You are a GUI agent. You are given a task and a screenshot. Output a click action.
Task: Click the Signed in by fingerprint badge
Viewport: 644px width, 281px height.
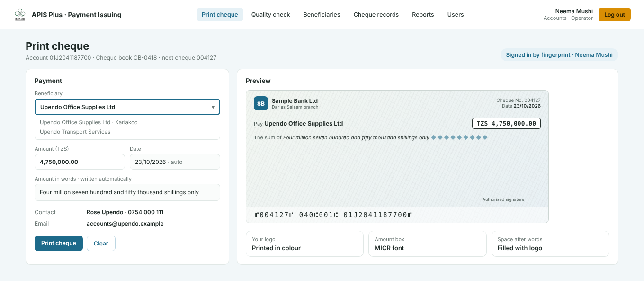(559, 55)
